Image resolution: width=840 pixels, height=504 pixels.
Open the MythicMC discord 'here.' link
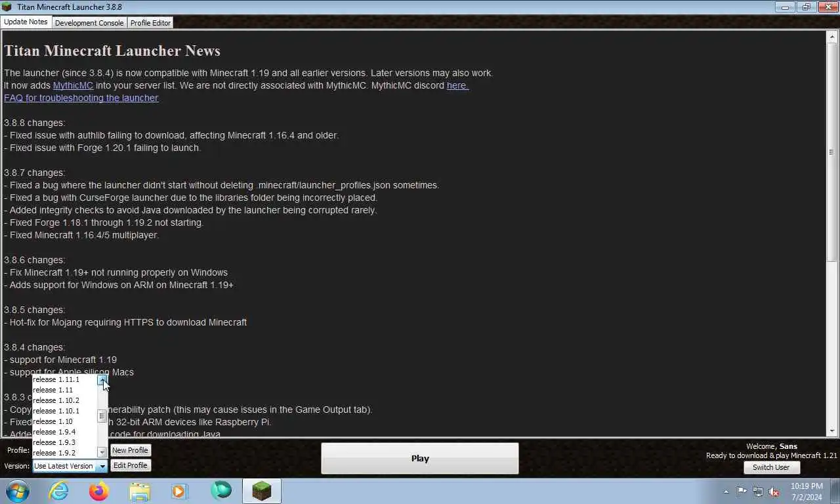(x=457, y=85)
